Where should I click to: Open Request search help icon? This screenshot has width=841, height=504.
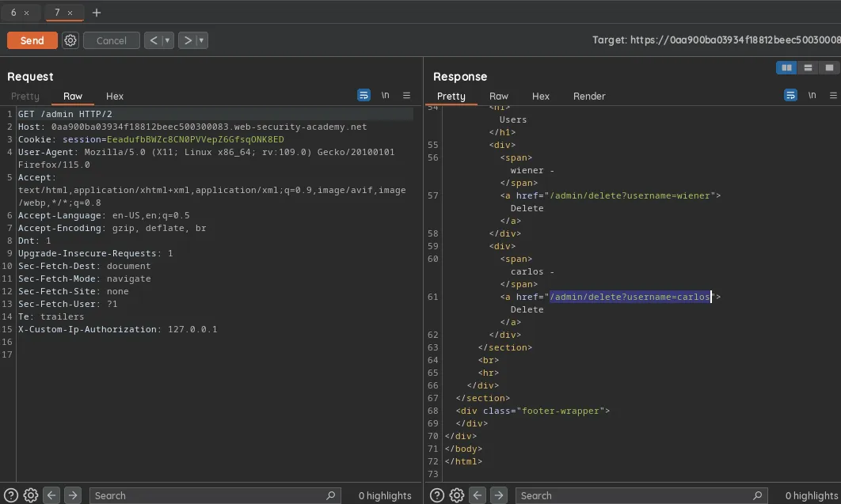tap(11, 495)
